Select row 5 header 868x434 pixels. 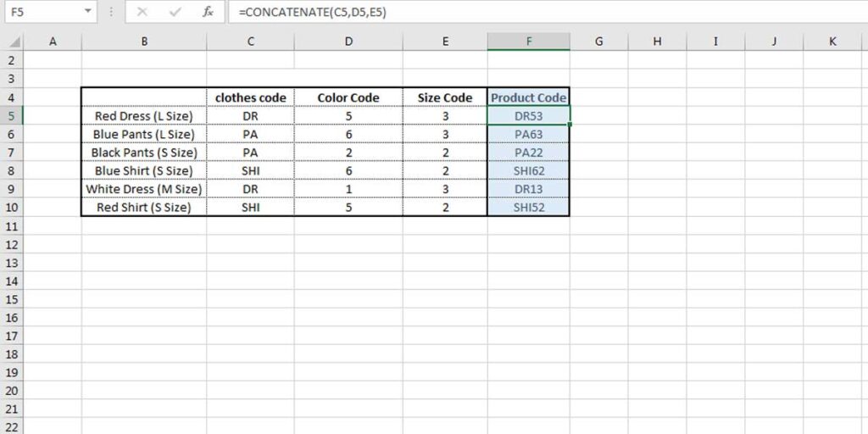(x=12, y=116)
